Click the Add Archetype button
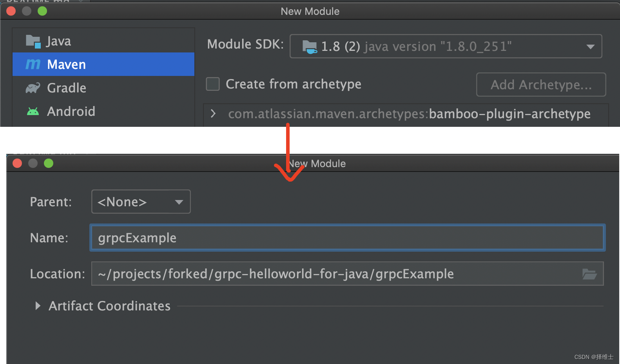620x364 pixels. pyautogui.click(x=541, y=85)
